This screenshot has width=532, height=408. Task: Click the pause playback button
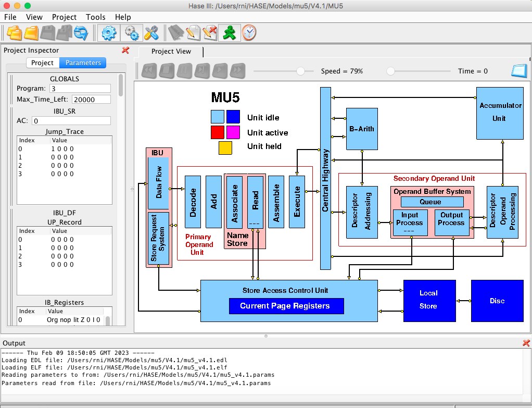pyautogui.click(x=184, y=71)
